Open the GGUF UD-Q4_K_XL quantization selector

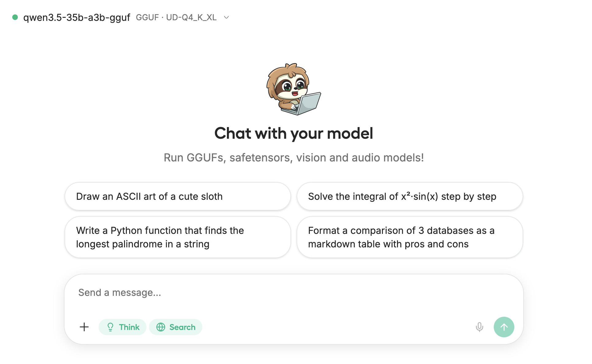(176, 17)
